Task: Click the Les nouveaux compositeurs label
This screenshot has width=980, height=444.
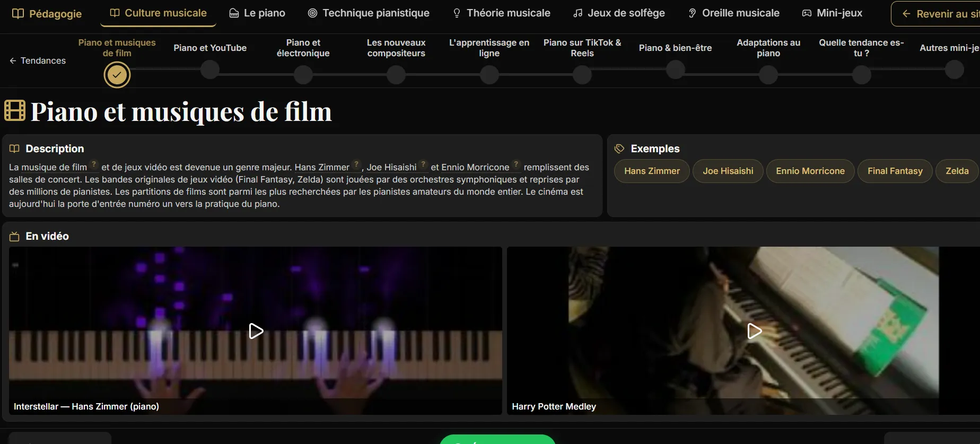Action: [396, 48]
